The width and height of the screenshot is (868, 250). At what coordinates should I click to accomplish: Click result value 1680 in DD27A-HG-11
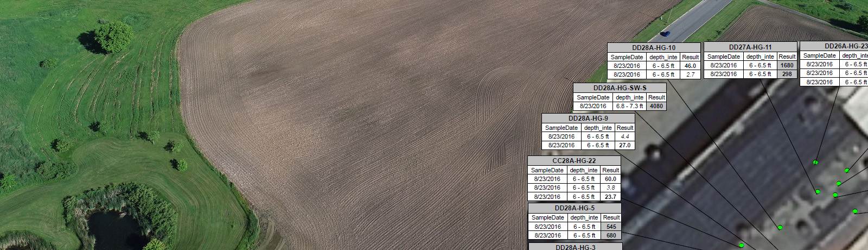click(787, 65)
